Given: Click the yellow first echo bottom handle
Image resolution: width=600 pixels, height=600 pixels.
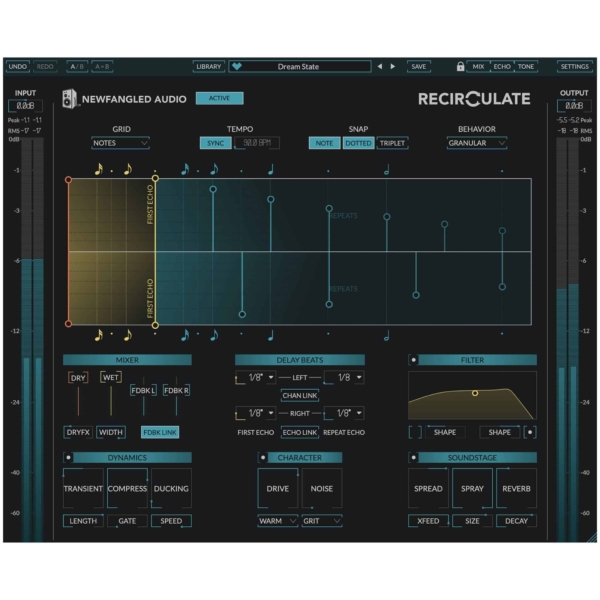Looking at the screenshot, I should (155, 325).
